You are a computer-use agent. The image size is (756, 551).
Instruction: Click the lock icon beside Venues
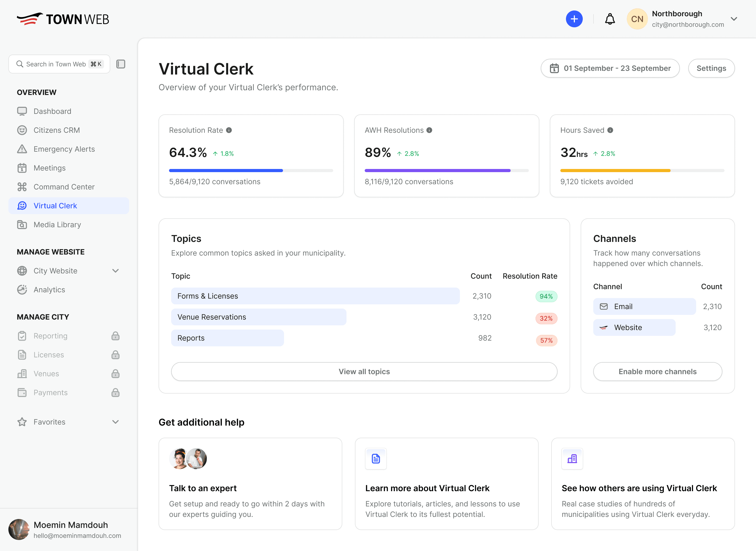(115, 374)
